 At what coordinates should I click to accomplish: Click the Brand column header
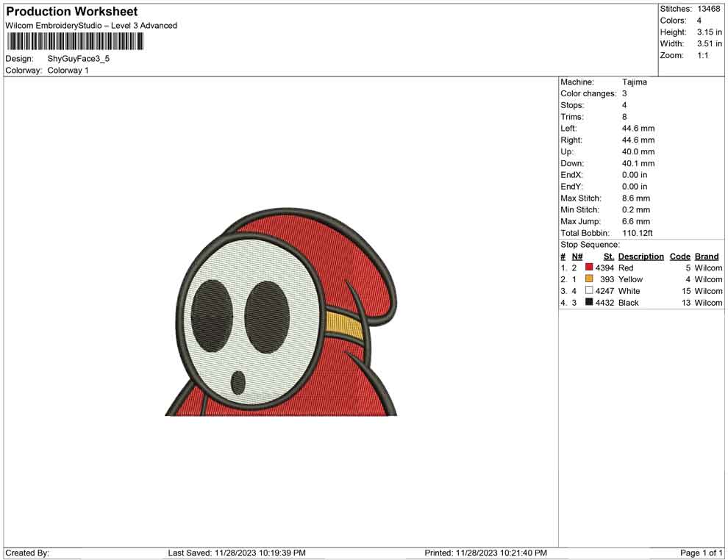click(x=706, y=256)
